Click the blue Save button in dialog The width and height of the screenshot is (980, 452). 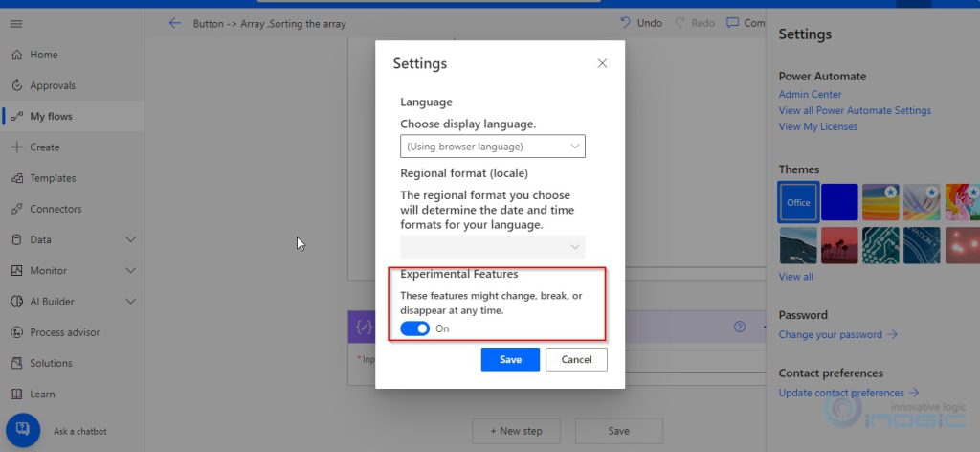tap(510, 359)
